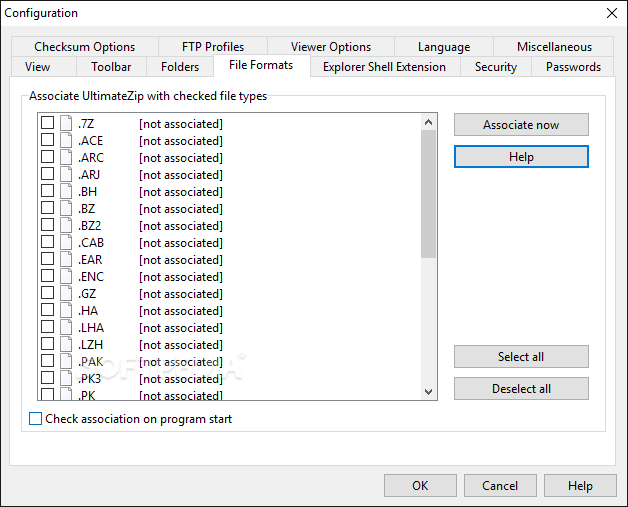Click the file icon beside .CAB
This screenshot has width=628, height=507.
[66, 242]
